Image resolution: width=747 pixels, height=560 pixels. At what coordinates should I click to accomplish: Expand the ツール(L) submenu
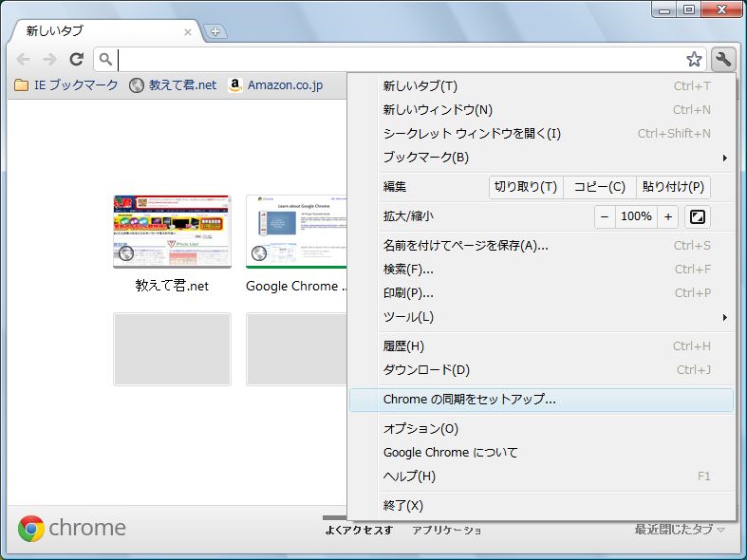[542, 317]
